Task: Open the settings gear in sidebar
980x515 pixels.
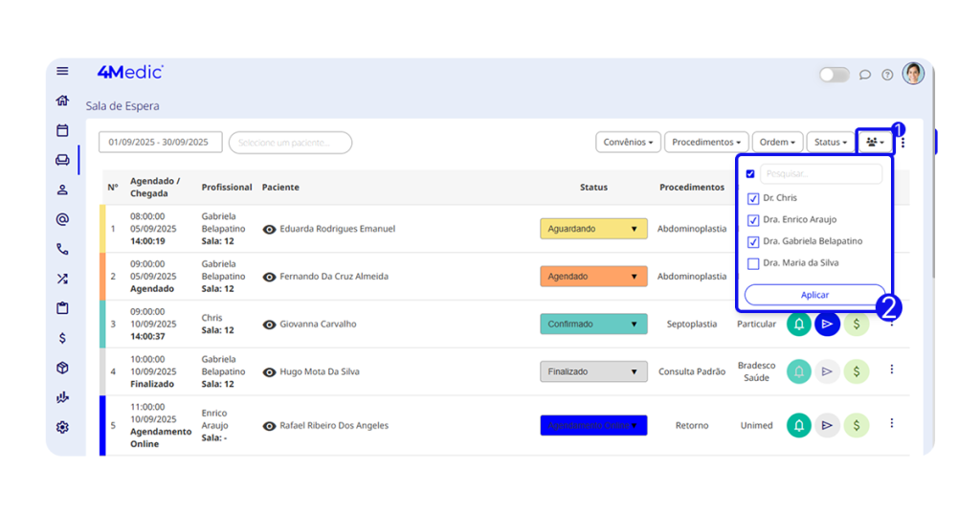Action: tap(62, 427)
